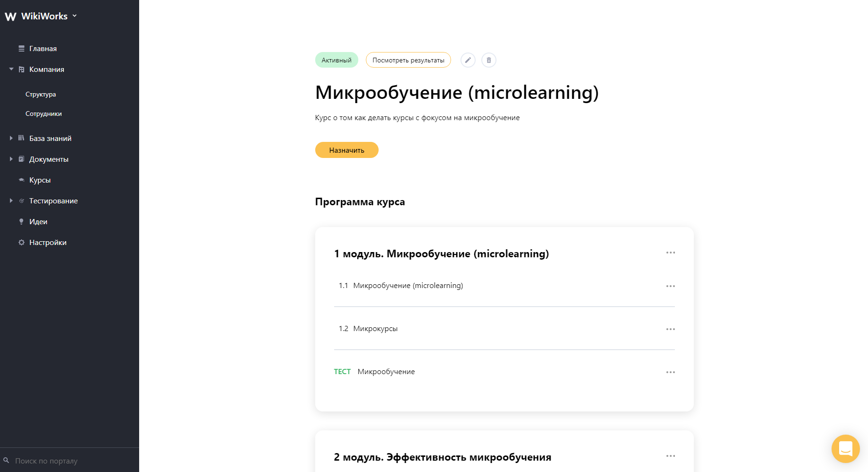
Task: Expand the Тестирование section arrow
Action: point(11,201)
